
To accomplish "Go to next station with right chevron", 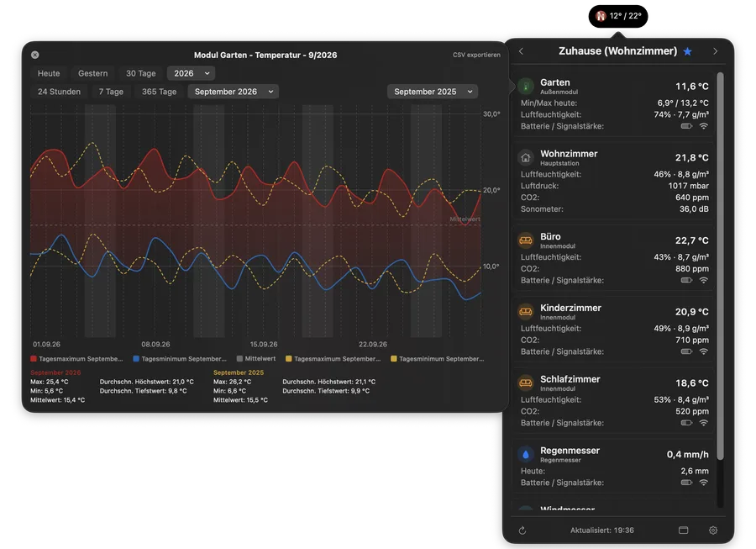I will (x=715, y=51).
